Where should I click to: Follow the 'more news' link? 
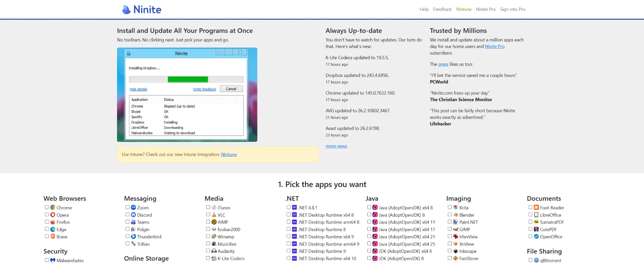click(336, 146)
